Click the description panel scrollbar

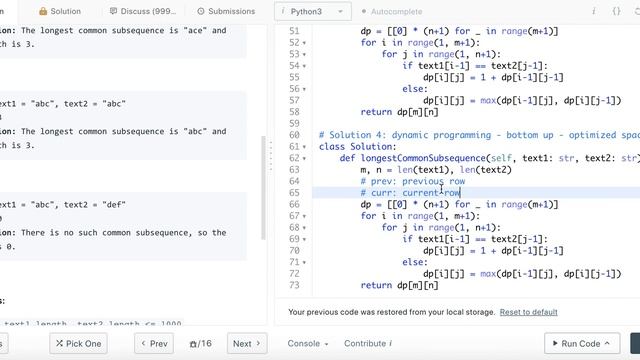click(x=264, y=188)
